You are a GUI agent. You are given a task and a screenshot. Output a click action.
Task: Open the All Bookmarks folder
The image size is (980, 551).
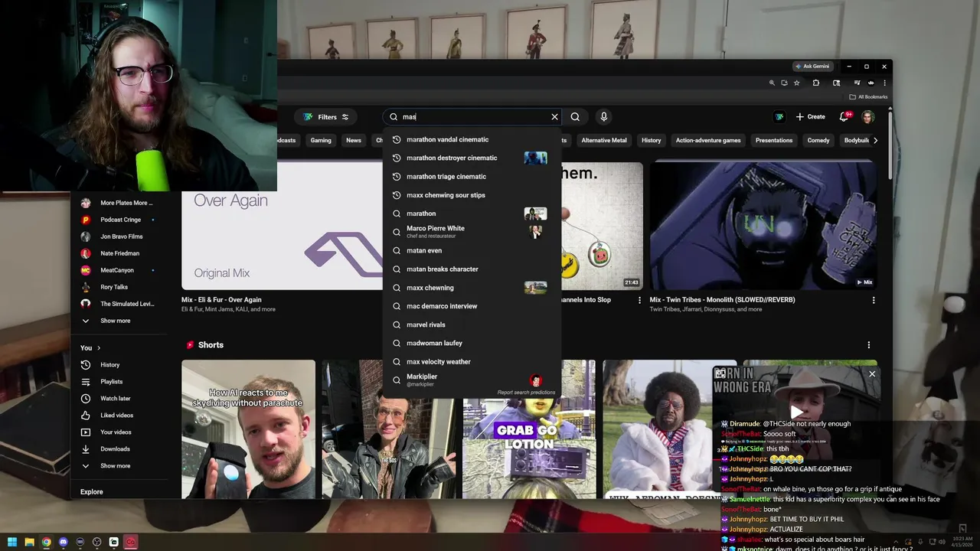868,97
